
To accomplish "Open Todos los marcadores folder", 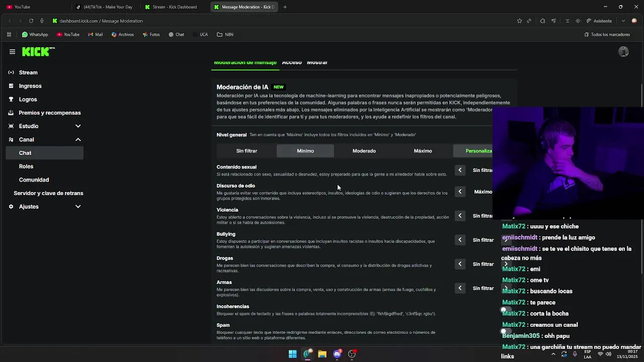I will click(607, 35).
